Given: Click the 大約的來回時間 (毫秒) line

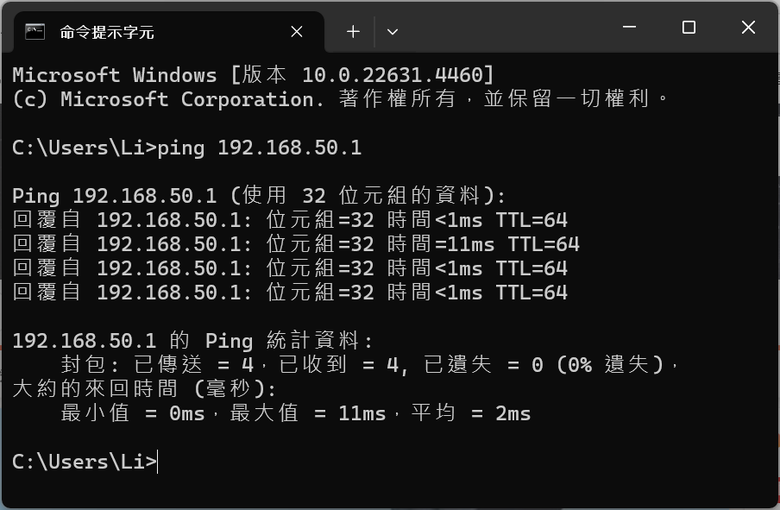Looking at the screenshot, I should (144, 389).
